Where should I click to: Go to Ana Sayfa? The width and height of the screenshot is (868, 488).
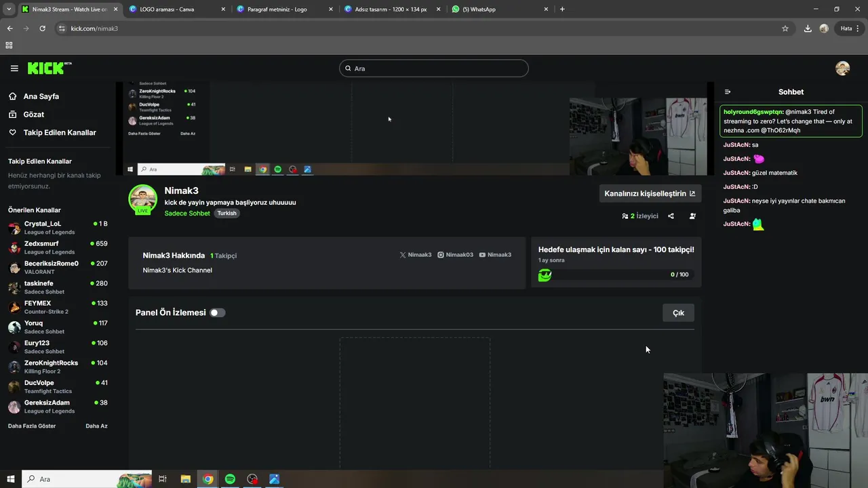coord(41,97)
